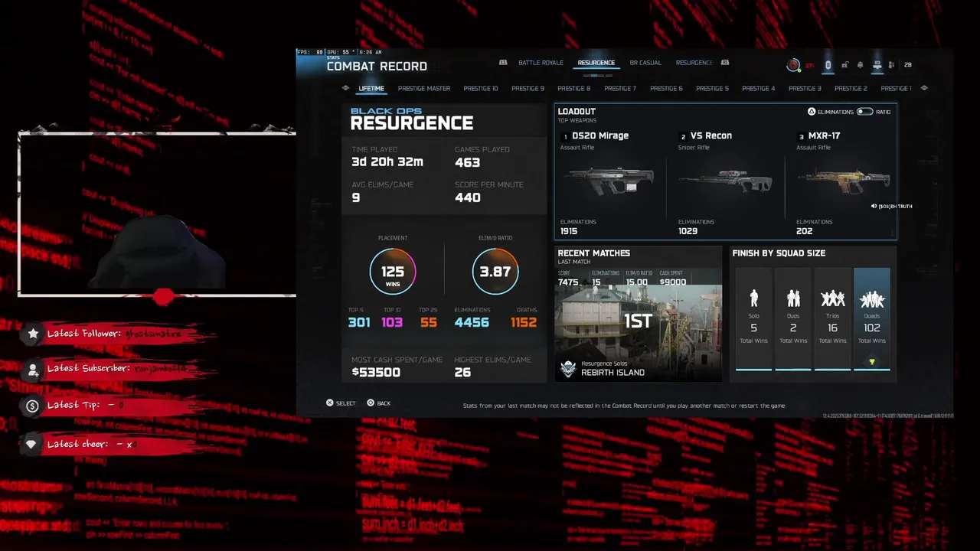Open Prestige 2 tab
Viewport: 980px width, 551px height.
coord(851,88)
